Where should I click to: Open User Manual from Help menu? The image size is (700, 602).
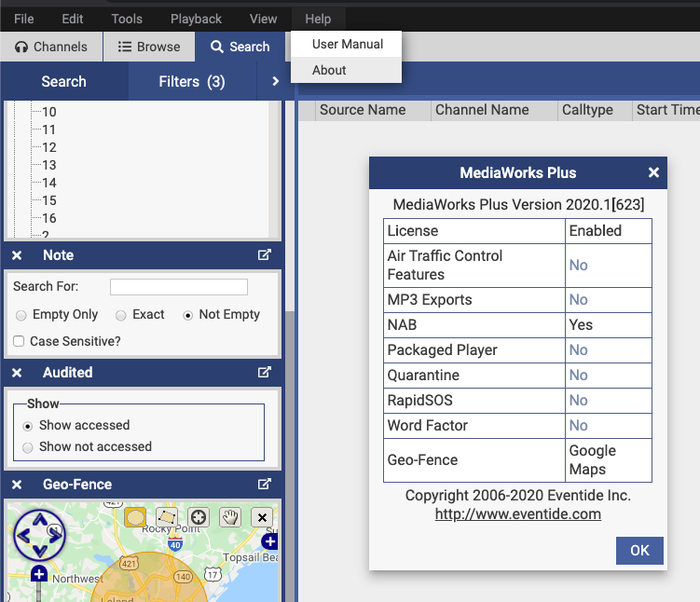coord(347,44)
